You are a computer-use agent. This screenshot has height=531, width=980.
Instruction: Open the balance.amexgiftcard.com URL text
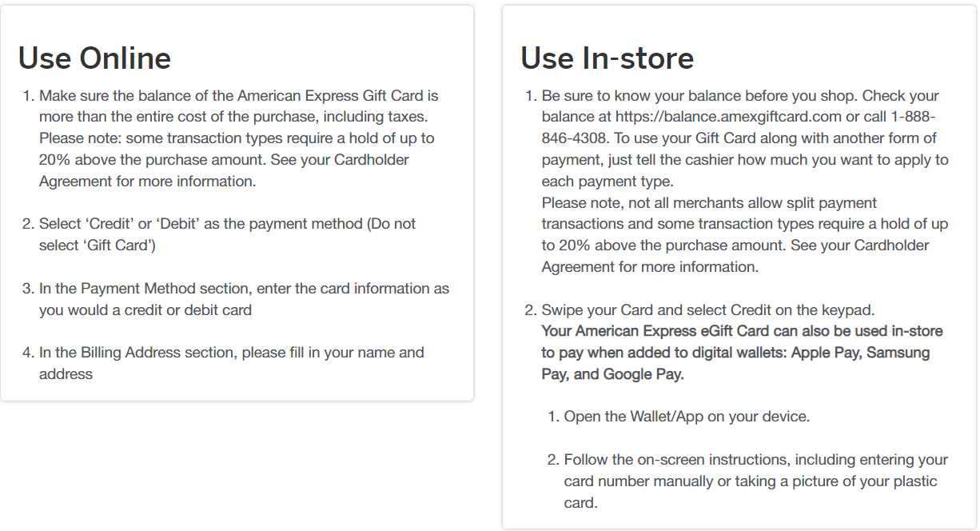pyautogui.click(x=729, y=117)
